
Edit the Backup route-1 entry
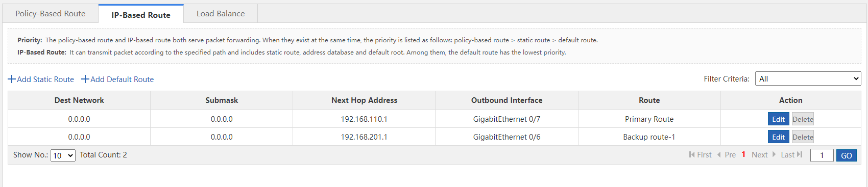[x=778, y=137]
